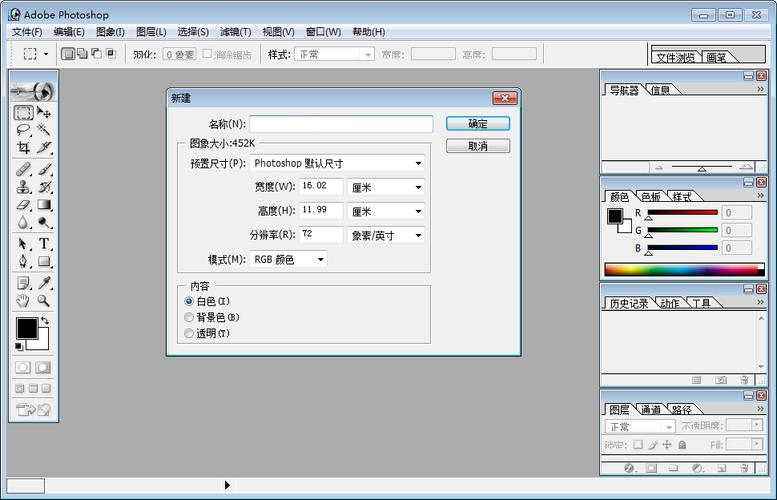Image resolution: width=777 pixels, height=500 pixels.
Task: Select the Zoom magnifier tool
Action: [x=44, y=301]
